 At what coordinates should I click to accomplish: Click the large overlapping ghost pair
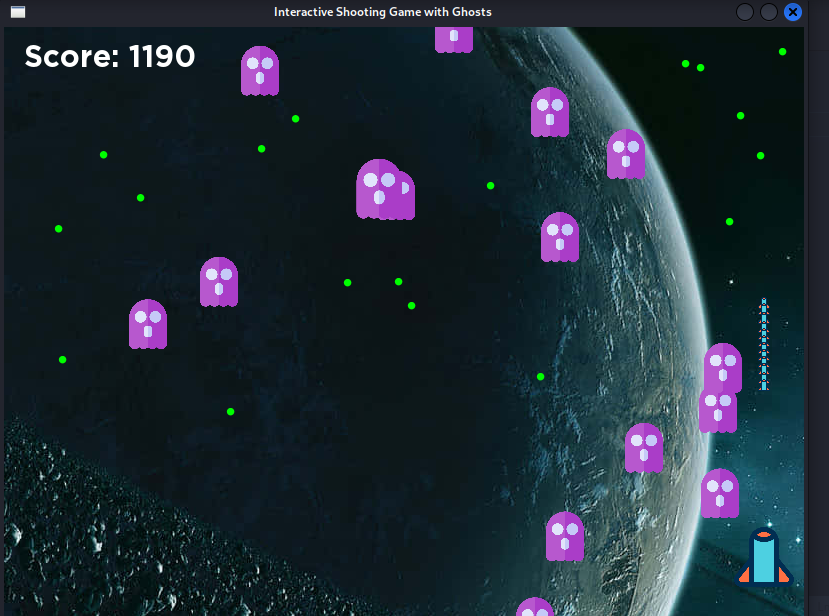384,190
